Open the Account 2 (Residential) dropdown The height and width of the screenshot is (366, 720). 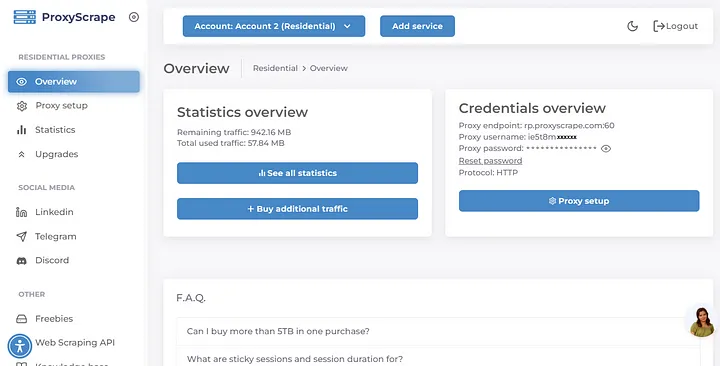(x=274, y=26)
